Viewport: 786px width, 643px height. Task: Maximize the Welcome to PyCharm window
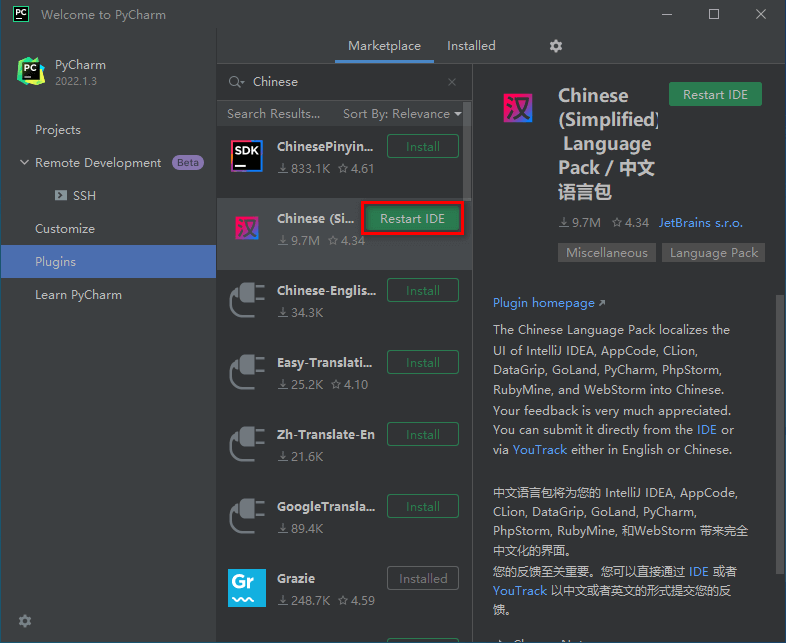pyautogui.click(x=714, y=14)
